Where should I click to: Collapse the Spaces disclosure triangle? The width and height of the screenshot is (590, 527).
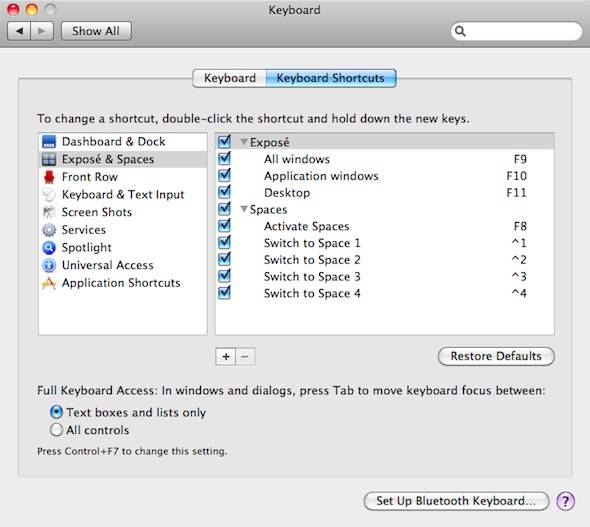[244, 209]
